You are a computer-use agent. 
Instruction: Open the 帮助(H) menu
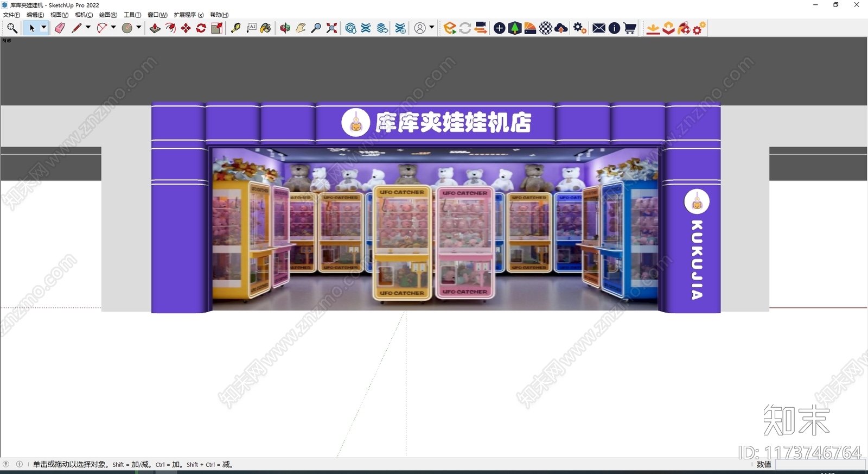219,15
